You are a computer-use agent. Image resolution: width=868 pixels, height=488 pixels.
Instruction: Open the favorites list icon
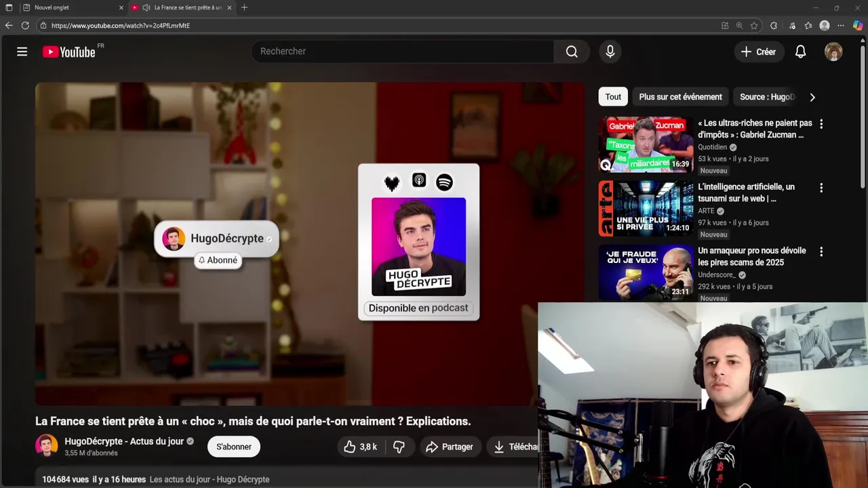(x=808, y=26)
